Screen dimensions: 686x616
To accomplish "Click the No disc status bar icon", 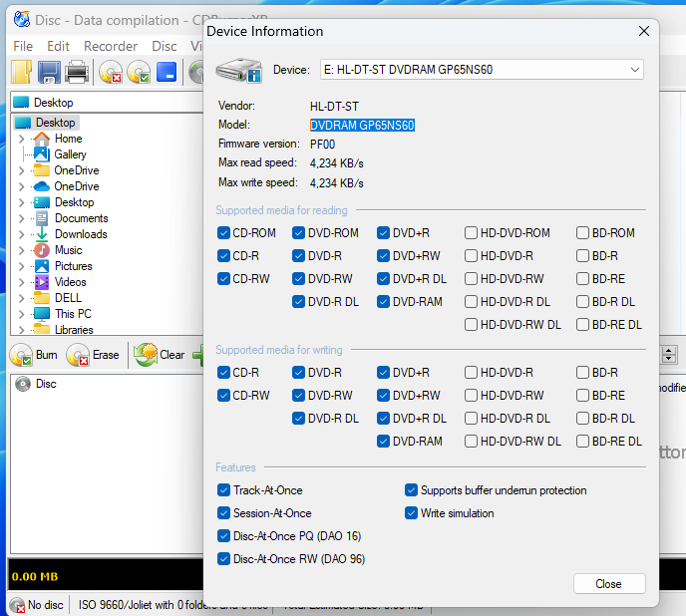I will 17,605.
